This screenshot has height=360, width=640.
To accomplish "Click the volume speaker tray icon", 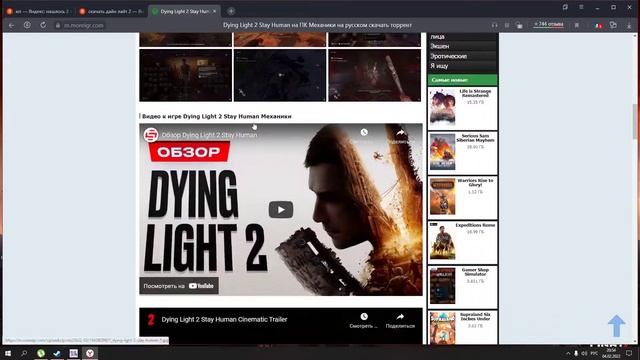I will [584, 353].
